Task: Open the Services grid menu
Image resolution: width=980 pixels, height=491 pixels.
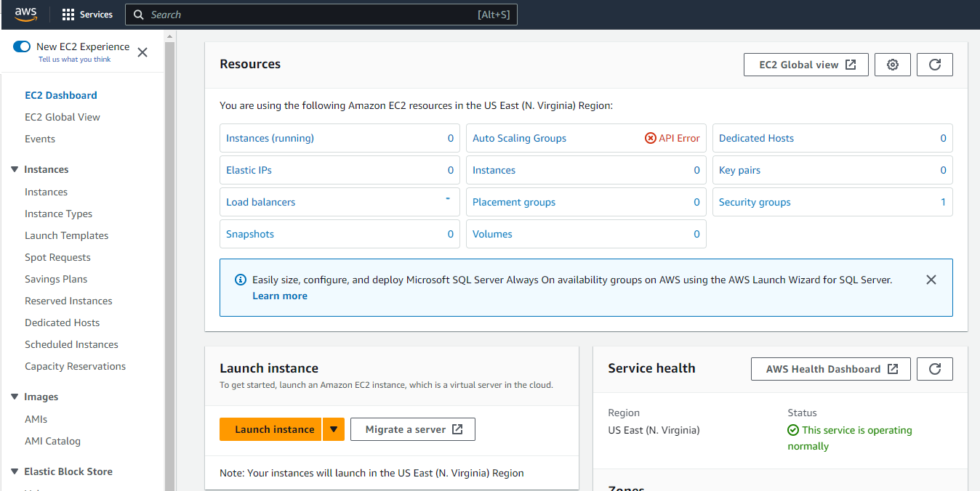Action: 87,15
